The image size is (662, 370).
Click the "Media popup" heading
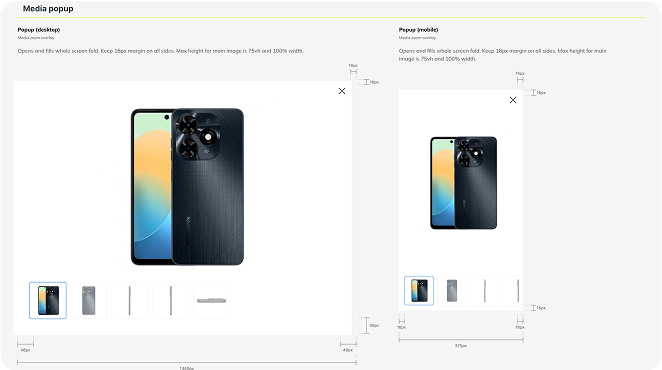pos(48,8)
